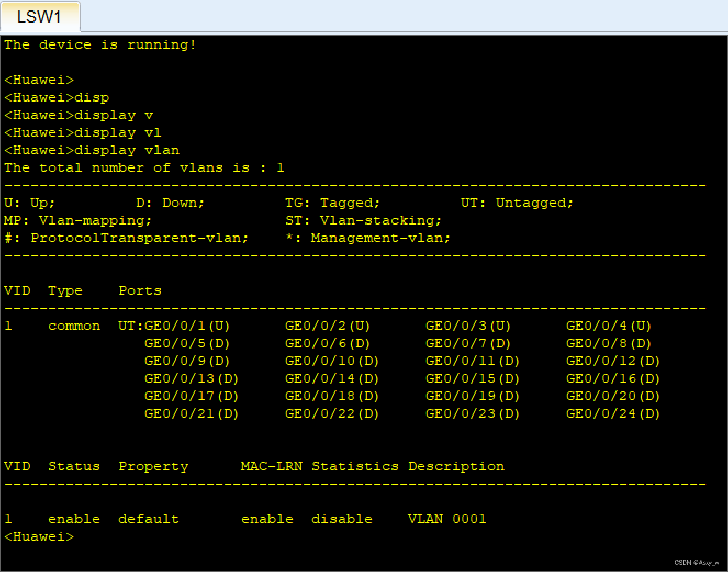Select the CSDN @Asxy_w watermark
This screenshot has height=572, width=728.
(x=696, y=563)
